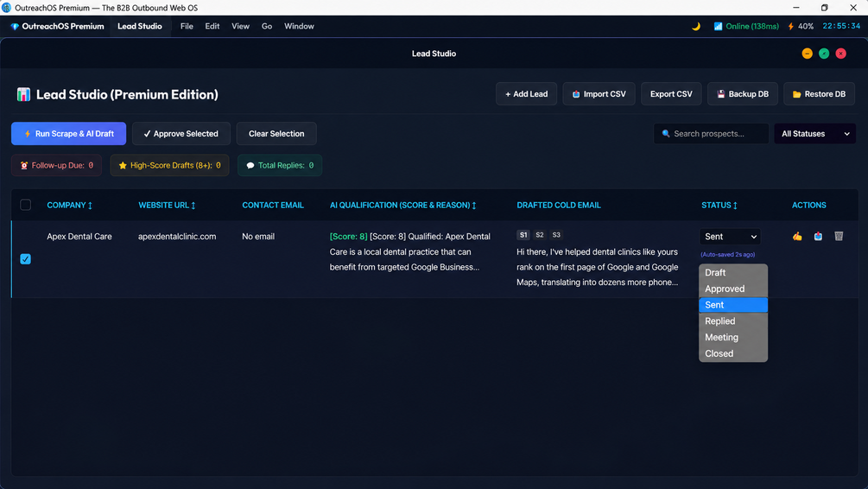Click the drafted cold email text preview
This screenshot has width=868, height=489.
point(598,267)
